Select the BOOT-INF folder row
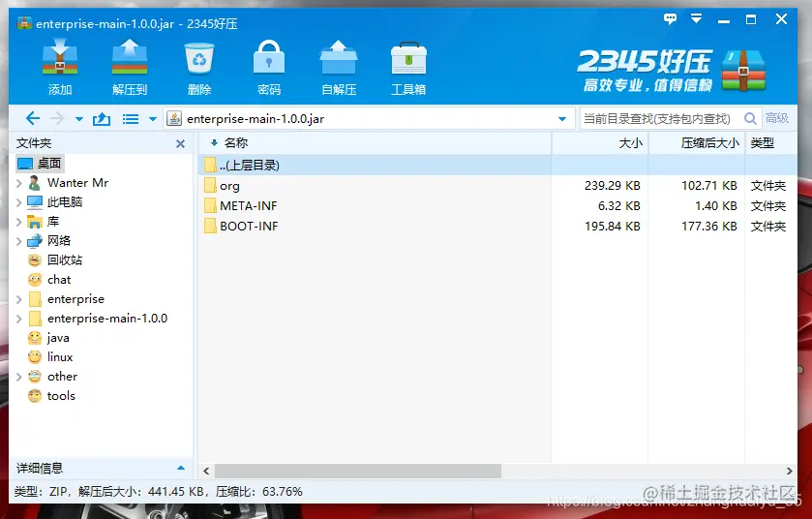This screenshot has height=519, width=812. 497,226
